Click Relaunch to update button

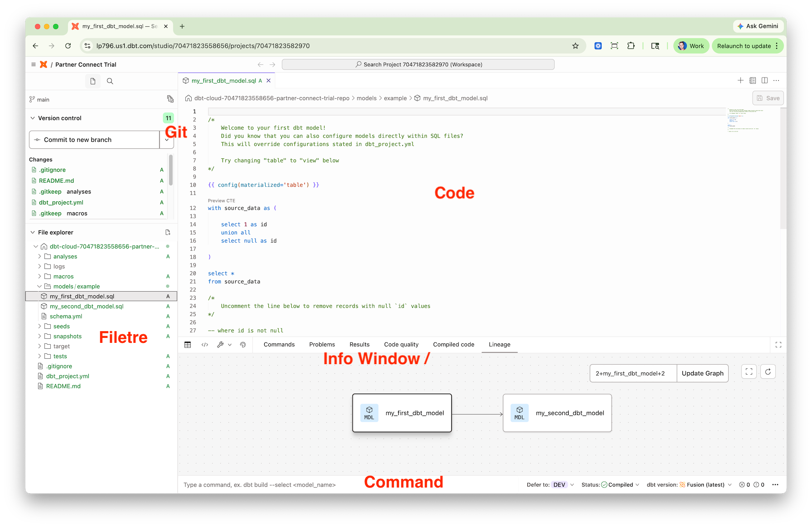747,46
